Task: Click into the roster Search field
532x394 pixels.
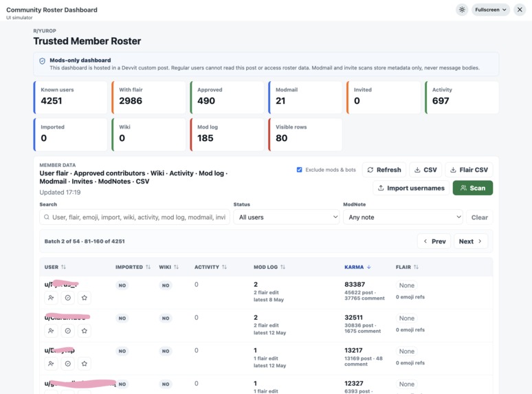Action: (x=135, y=217)
